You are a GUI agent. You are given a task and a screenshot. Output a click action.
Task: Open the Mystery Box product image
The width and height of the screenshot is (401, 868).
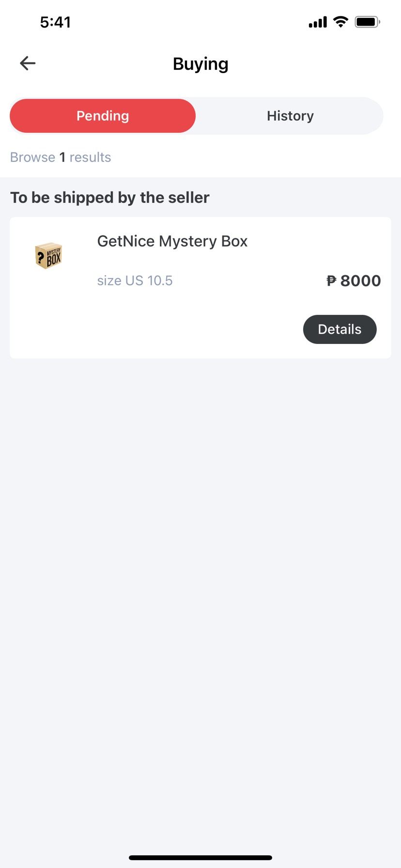point(48,256)
